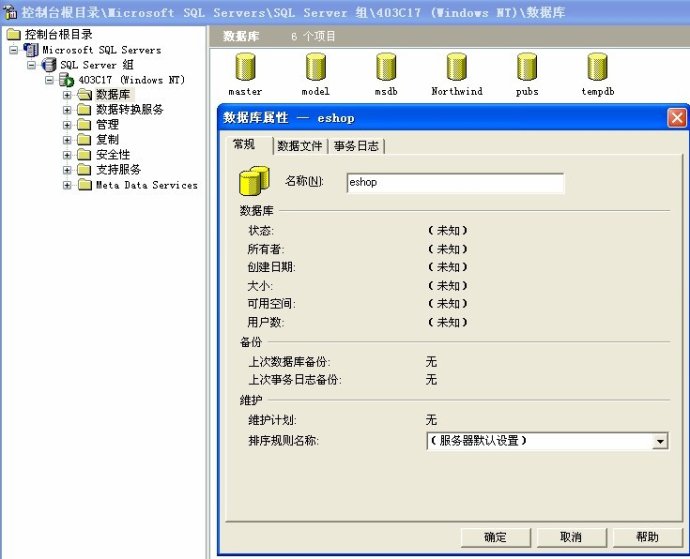Image resolution: width=690 pixels, height=559 pixels.
Task: Expand the 数据转换服务 tree node
Action: [67, 110]
